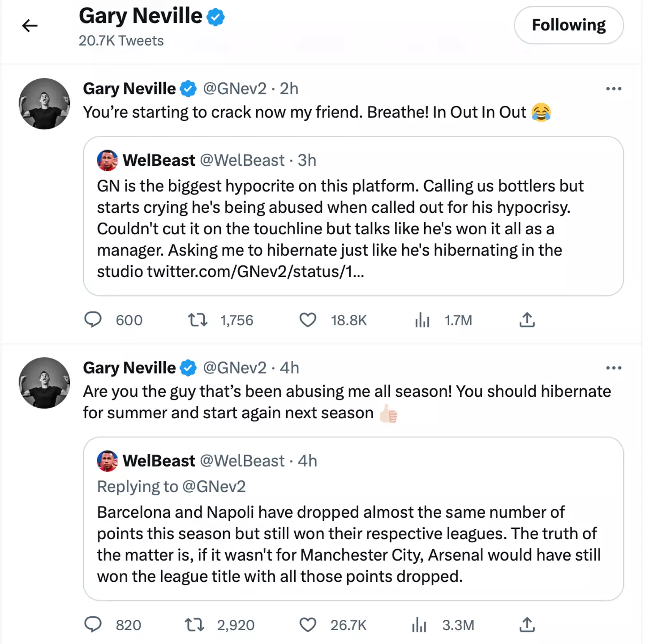The height and width of the screenshot is (644, 645).
Task: Open Gary Neville's avatar on first tweet
Action: (x=44, y=104)
